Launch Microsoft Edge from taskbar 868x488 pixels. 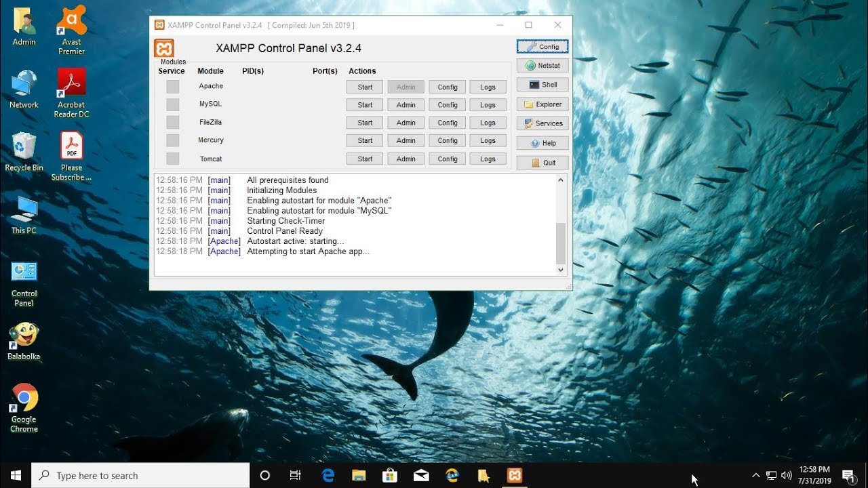tap(328, 475)
